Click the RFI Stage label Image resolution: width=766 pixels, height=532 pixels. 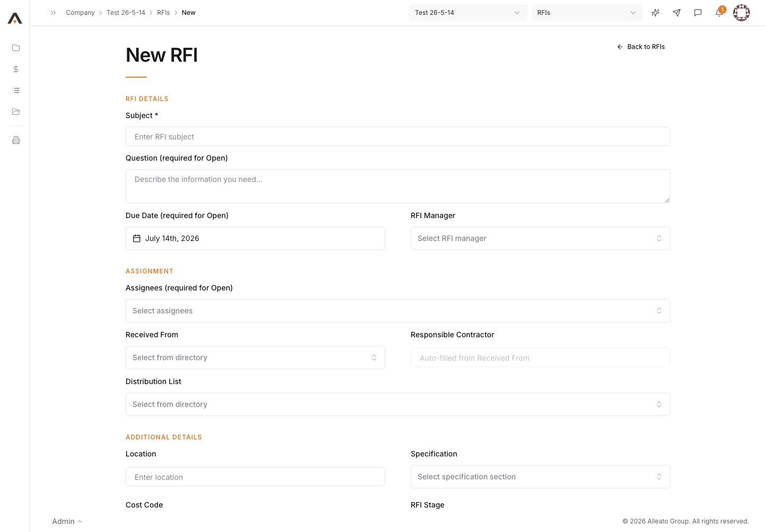pos(428,505)
